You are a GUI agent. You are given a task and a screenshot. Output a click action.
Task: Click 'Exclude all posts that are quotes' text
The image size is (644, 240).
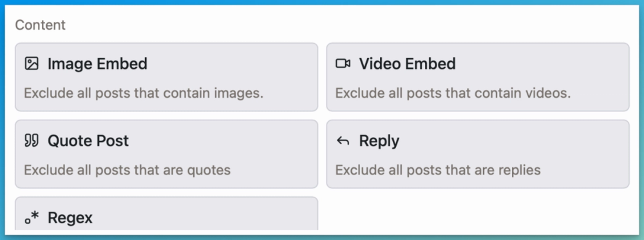coord(128,170)
